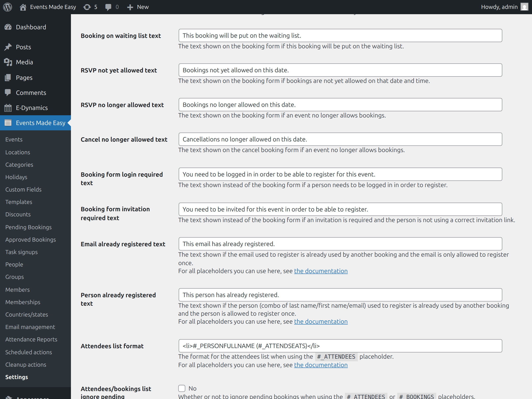
Task: Open the WordPress logo menu
Action: (8, 7)
